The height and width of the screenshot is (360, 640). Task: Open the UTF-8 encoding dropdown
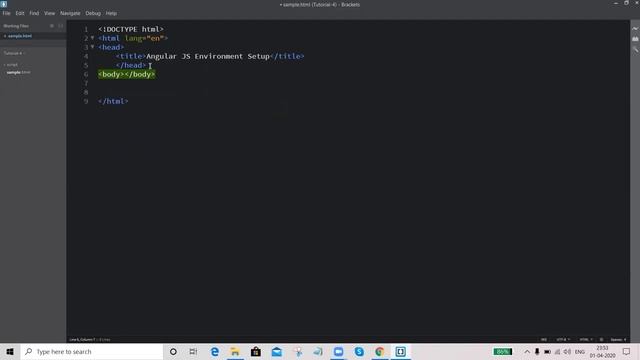(563, 340)
